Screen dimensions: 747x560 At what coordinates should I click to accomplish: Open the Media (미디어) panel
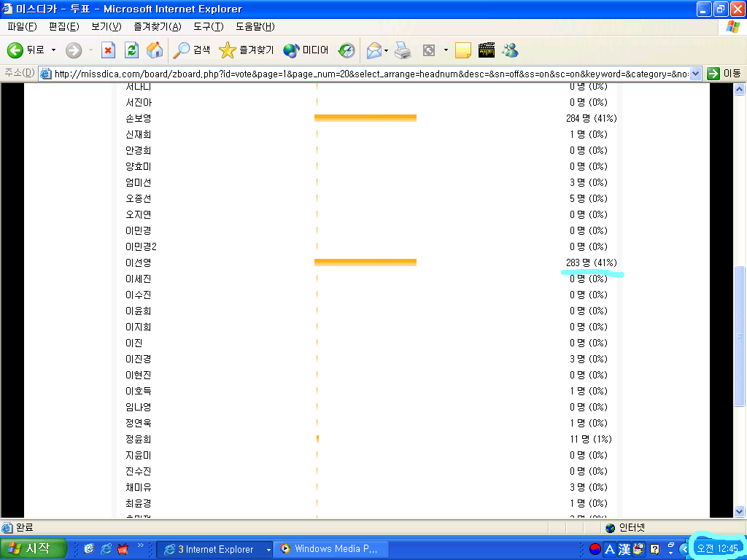pos(306,50)
